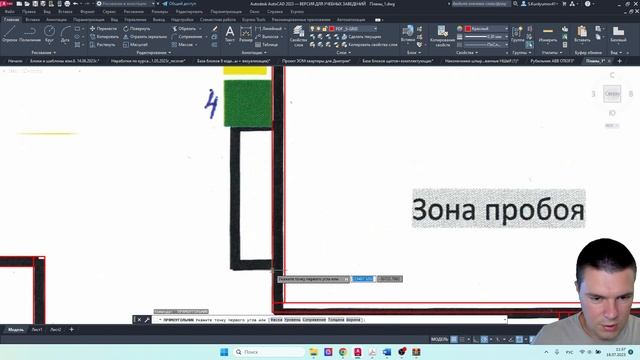Click the Группа group tool
Viewport: 640px width, 360px height.
click(x=517, y=34)
